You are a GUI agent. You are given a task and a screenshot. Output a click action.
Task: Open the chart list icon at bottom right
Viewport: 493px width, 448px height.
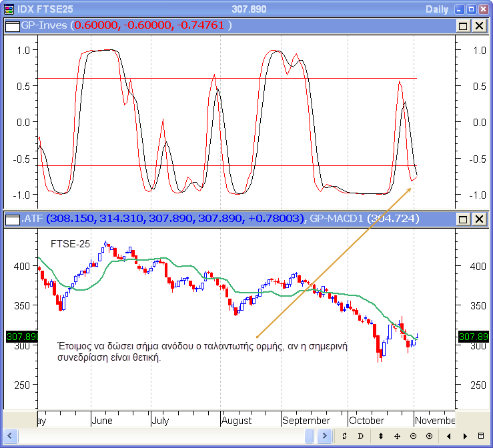coord(481,436)
